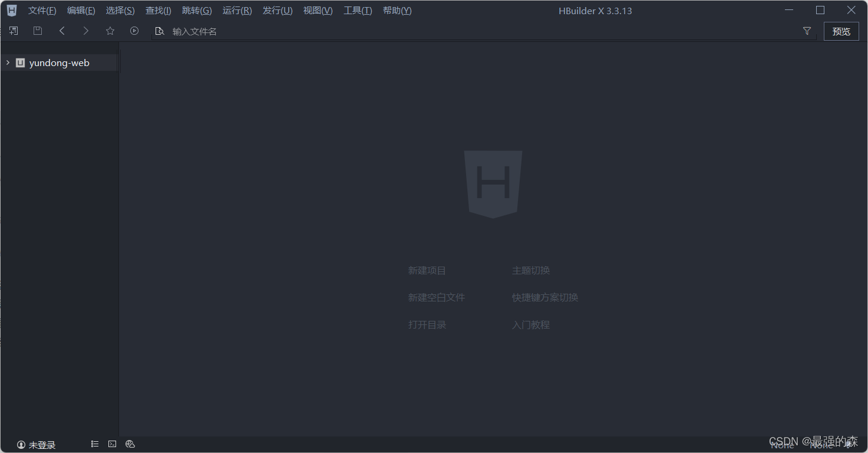
Task: Click the 主题切换 link
Action: click(531, 271)
